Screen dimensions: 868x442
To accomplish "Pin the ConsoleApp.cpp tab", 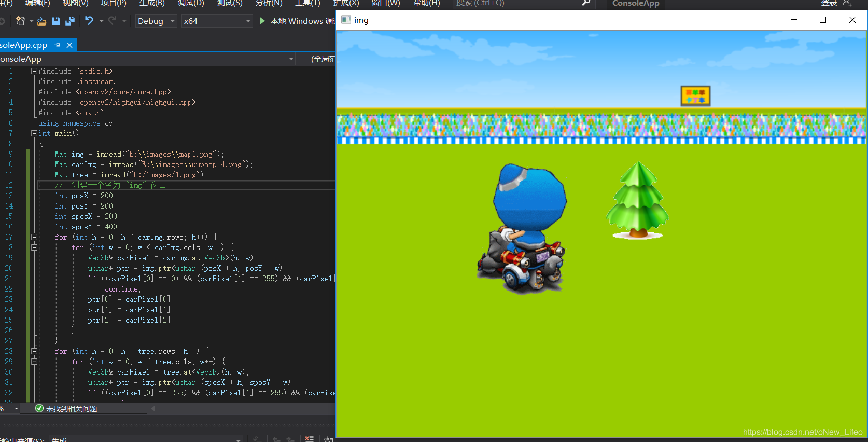I will click(x=57, y=45).
